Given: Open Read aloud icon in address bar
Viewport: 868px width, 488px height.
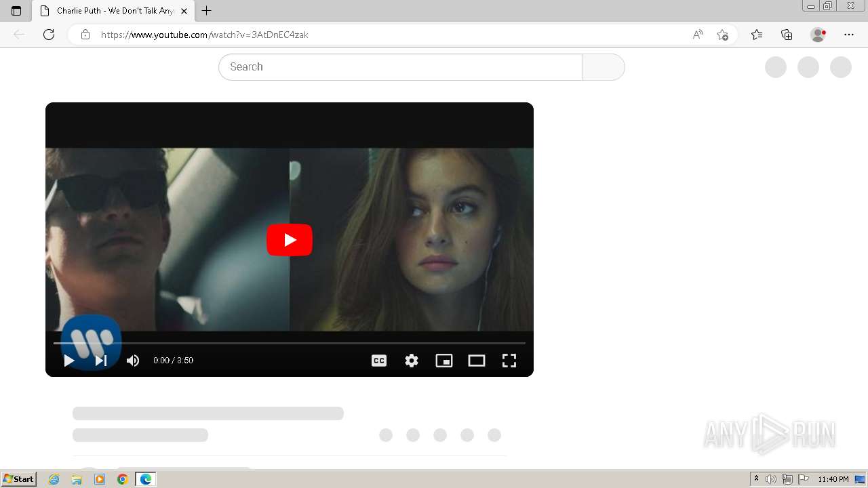Looking at the screenshot, I should [698, 35].
